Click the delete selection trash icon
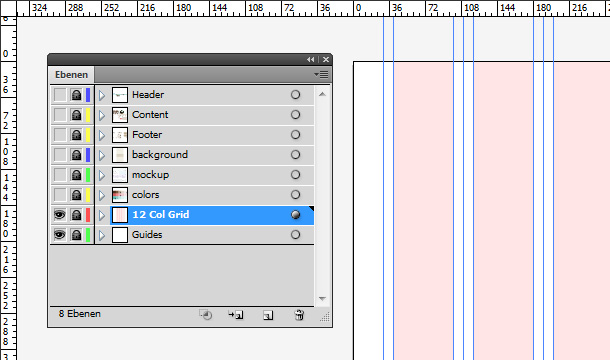610x360 pixels. [299, 314]
